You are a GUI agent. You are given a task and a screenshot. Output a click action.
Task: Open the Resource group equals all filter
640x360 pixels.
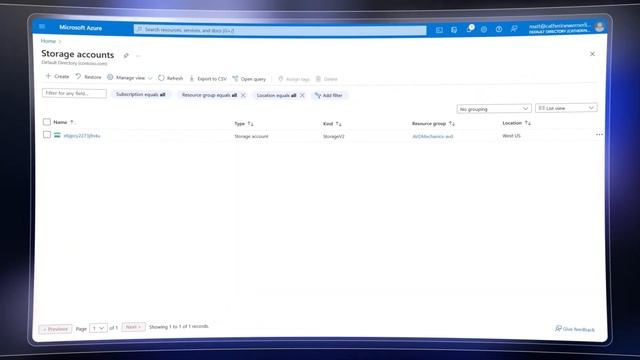pos(209,95)
